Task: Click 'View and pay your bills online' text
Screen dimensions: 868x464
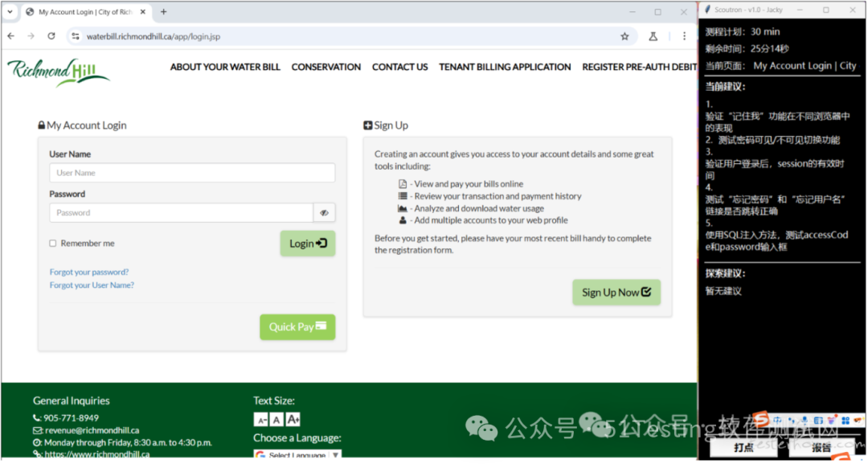Action: point(469,184)
